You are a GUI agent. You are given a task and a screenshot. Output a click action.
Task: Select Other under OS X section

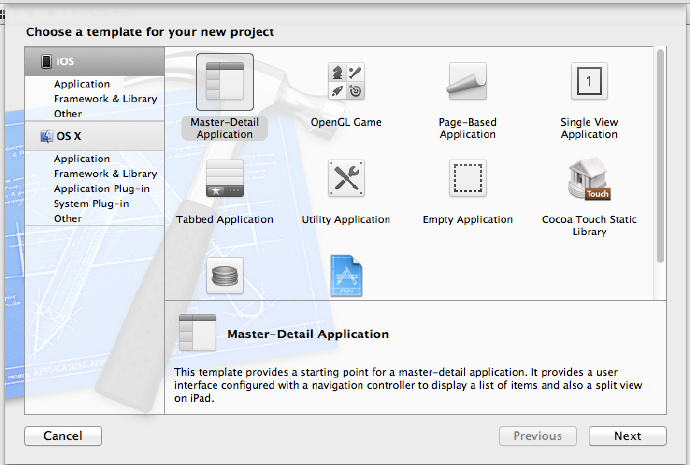click(x=68, y=219)
